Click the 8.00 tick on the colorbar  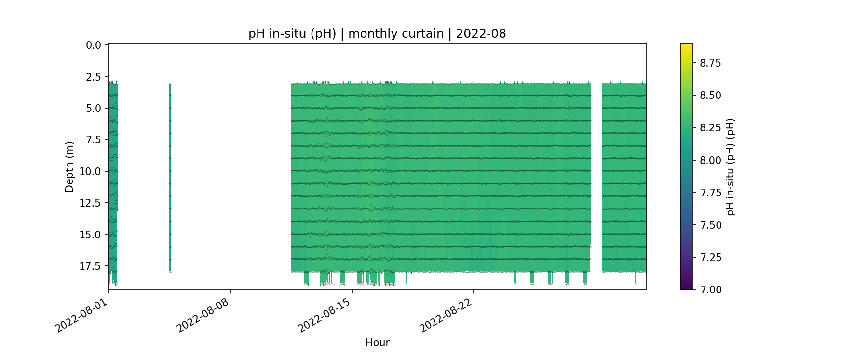pos(710,160)
